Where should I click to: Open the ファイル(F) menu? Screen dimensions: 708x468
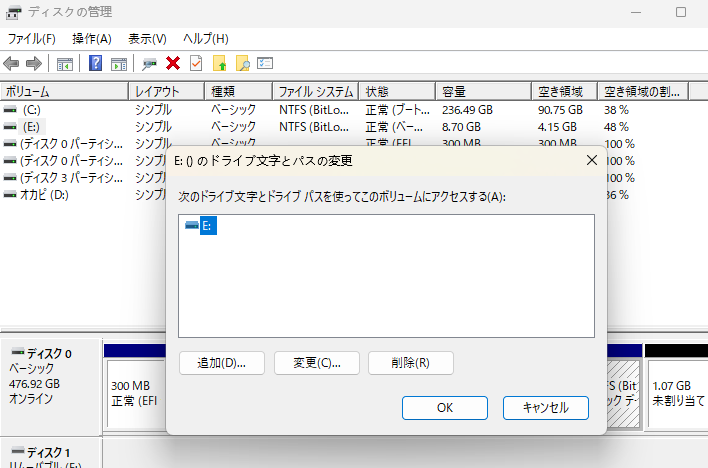32,39
